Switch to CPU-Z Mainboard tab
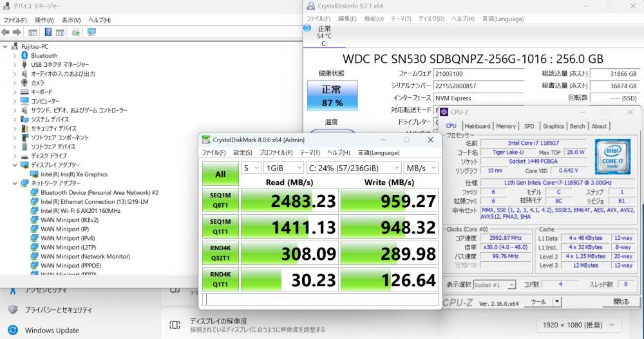 [477, 127]
